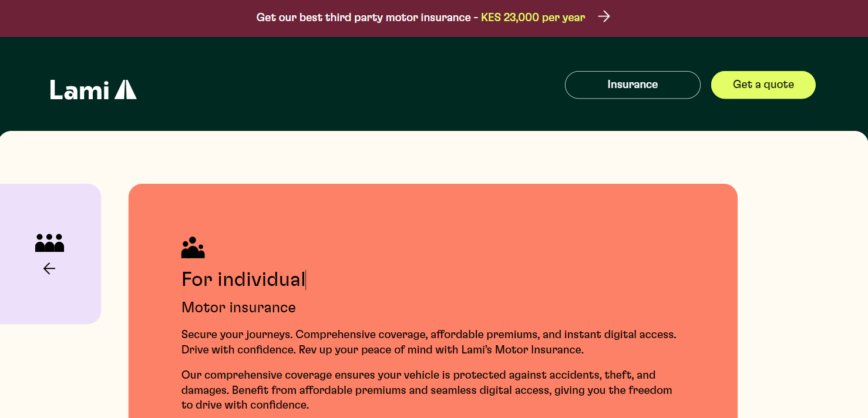Click the 'Secure your journeys' sentence

click(237, 335)
